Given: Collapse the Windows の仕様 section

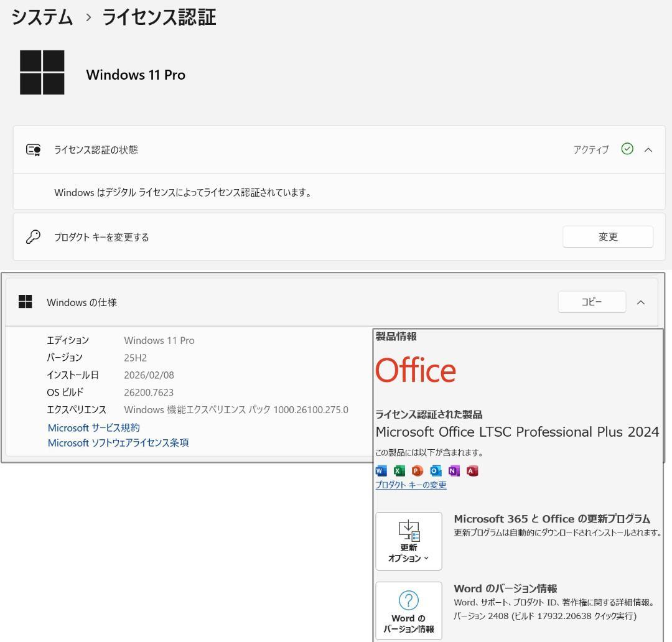Looking at the screenshot, I should click(x=641, y=302).
